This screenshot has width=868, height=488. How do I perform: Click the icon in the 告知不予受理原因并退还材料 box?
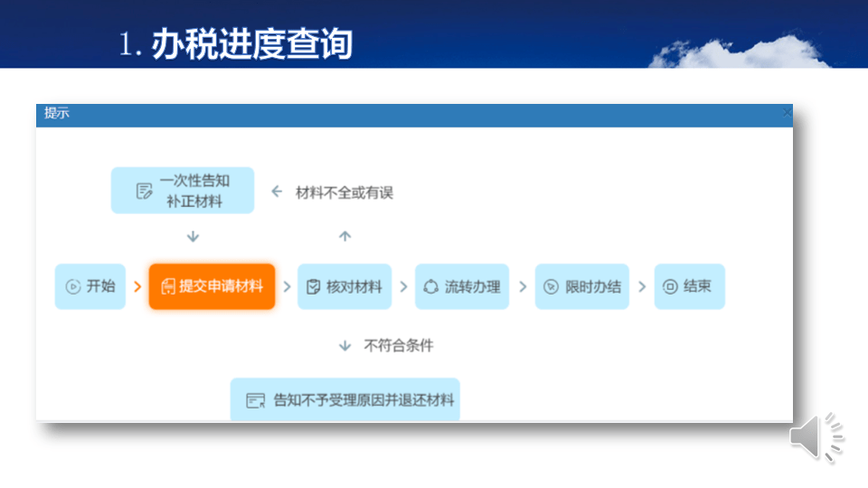click(x=256, y=400)
